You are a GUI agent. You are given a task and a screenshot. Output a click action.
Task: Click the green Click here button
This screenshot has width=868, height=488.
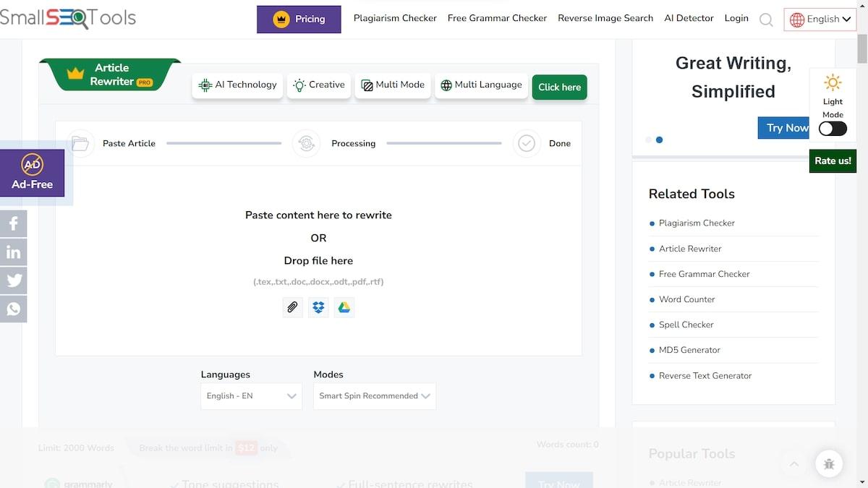pyautogui.click(x=559, y=87)
